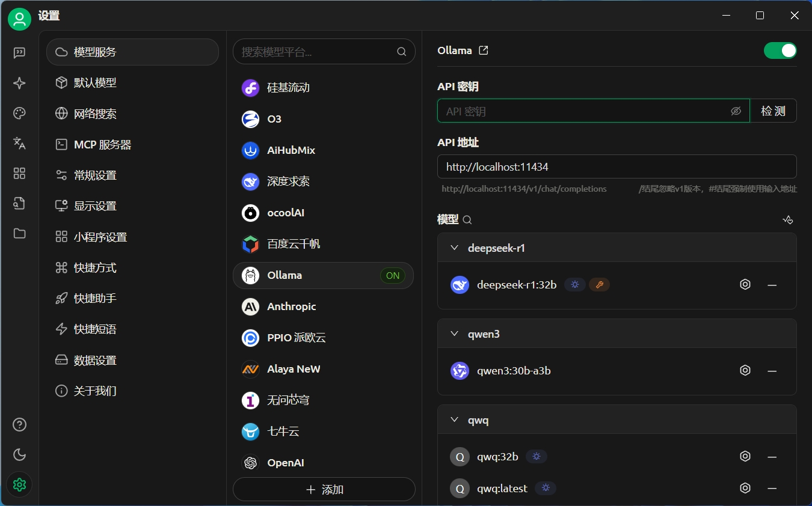This screenshot has width=812, height=506.
Task: Click the search icon beside 模型 heading
Action: pos(467,220)
